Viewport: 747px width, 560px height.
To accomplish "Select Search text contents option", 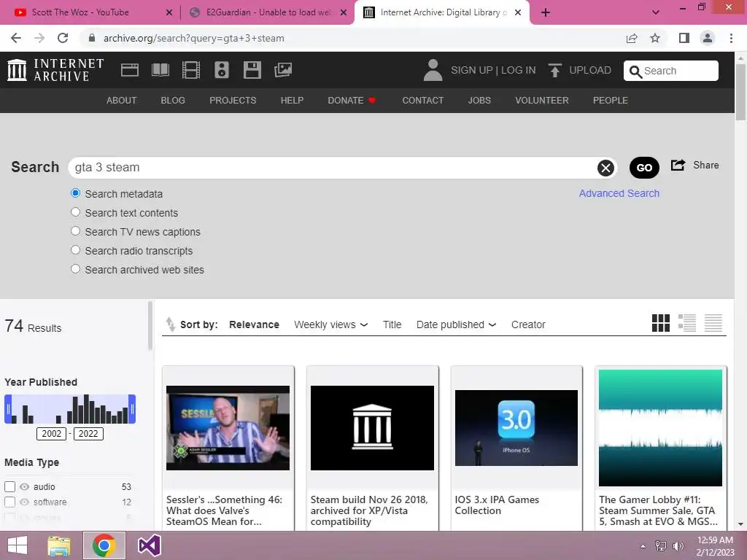I will pos(75,212).
